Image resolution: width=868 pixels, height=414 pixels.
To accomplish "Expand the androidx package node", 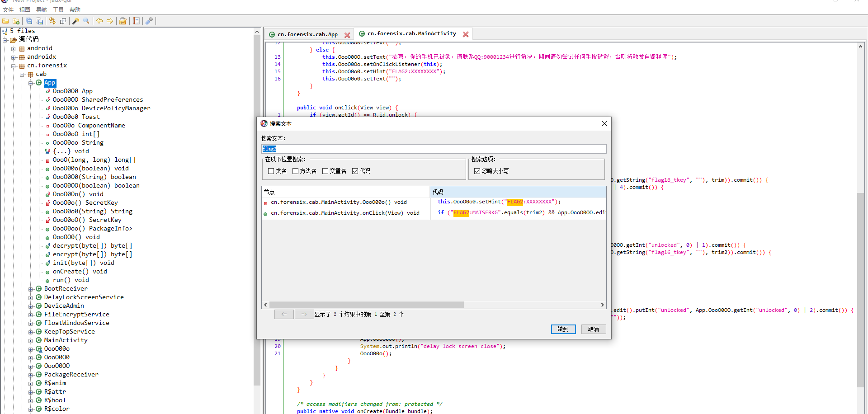I will 14,57.
